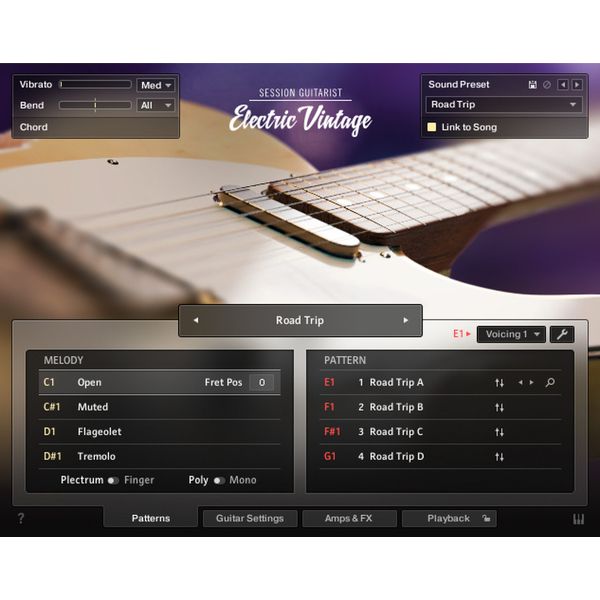Click the Bend slider bar
The height and width of the screenshot is (600, 600).
(95, 105)
